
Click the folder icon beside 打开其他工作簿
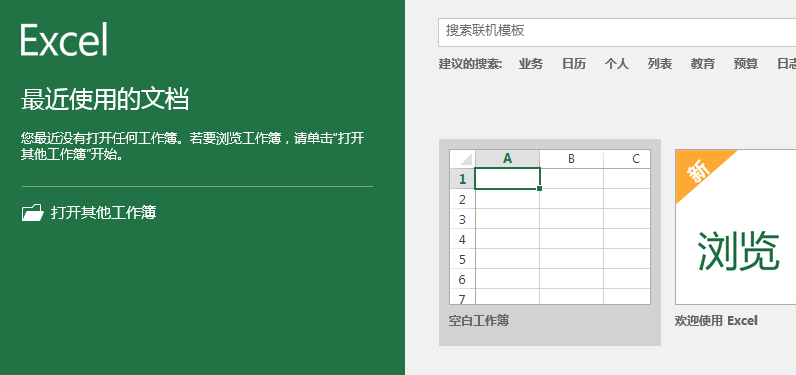point(32,212)
